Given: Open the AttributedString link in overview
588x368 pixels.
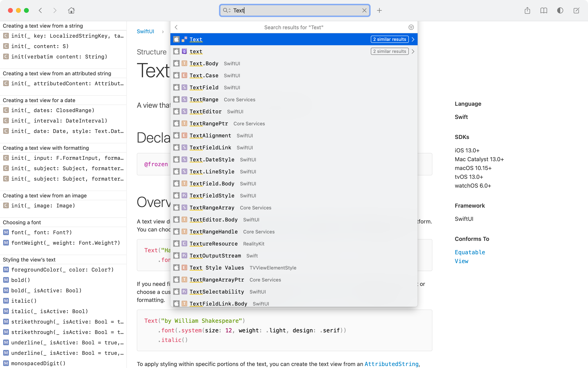Looking at the screenshot, I should (x=391, y=364).
